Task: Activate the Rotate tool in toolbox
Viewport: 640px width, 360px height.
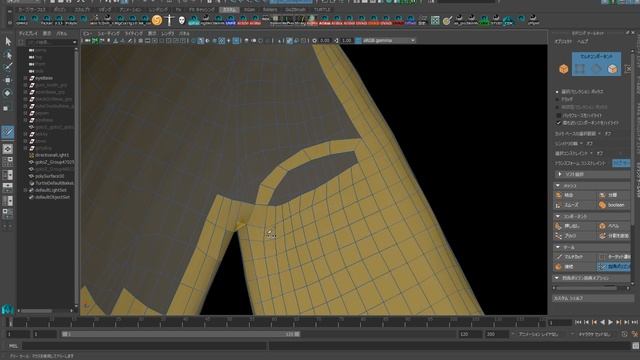Action: tap(8, 93)
